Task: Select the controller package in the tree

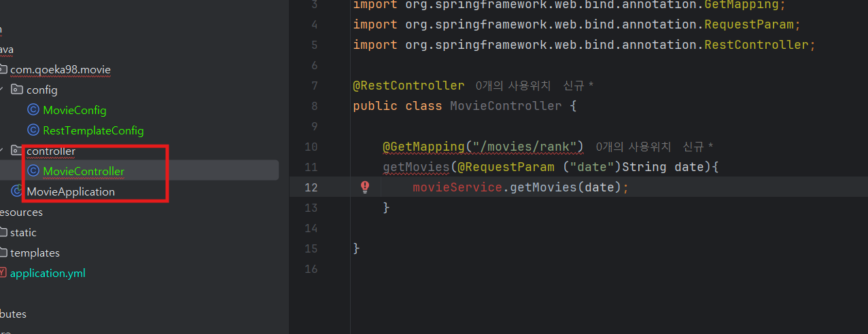Action: (51, 151)
